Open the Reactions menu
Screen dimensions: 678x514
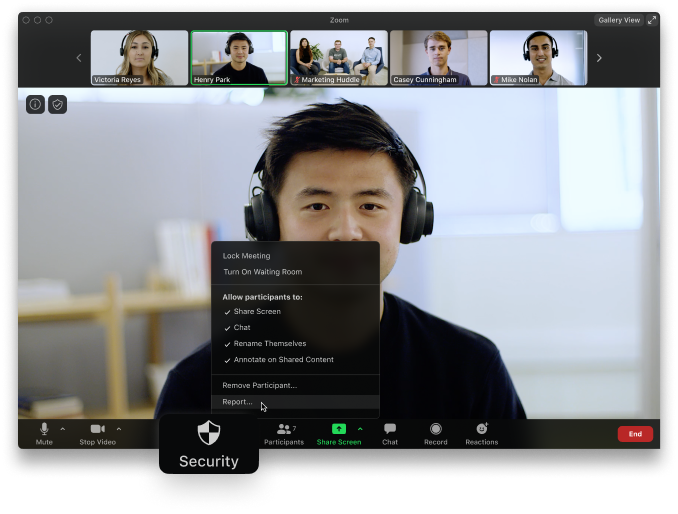(482, 434)
